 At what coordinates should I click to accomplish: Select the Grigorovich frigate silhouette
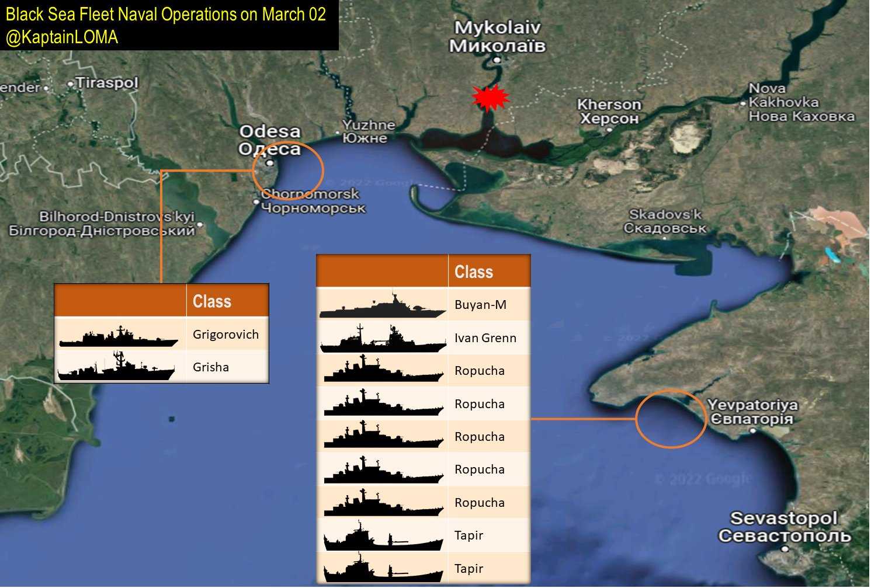pyautogui.click(x=119, y=337)
